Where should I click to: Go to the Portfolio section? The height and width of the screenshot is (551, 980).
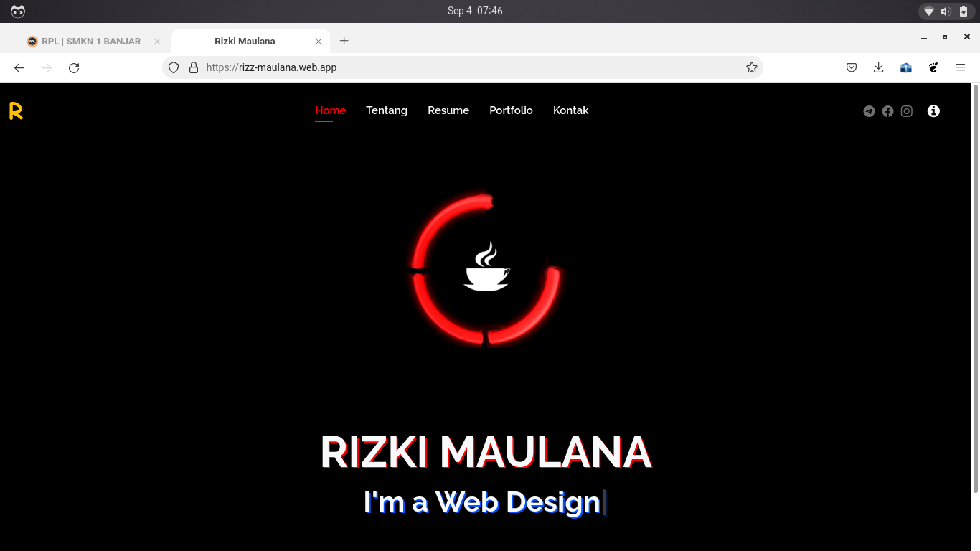pos(511,110)
